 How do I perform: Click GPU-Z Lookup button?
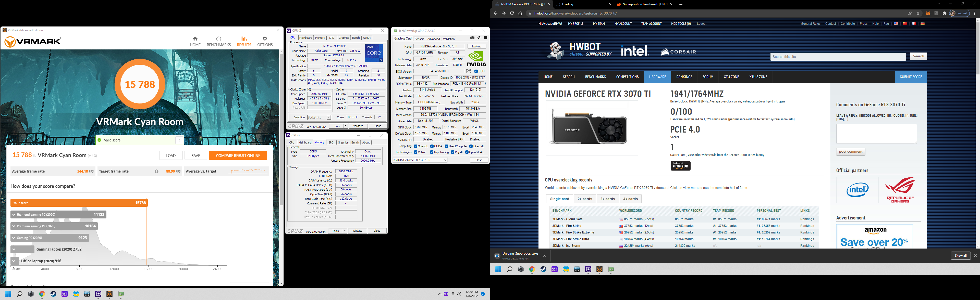point(477,46)
